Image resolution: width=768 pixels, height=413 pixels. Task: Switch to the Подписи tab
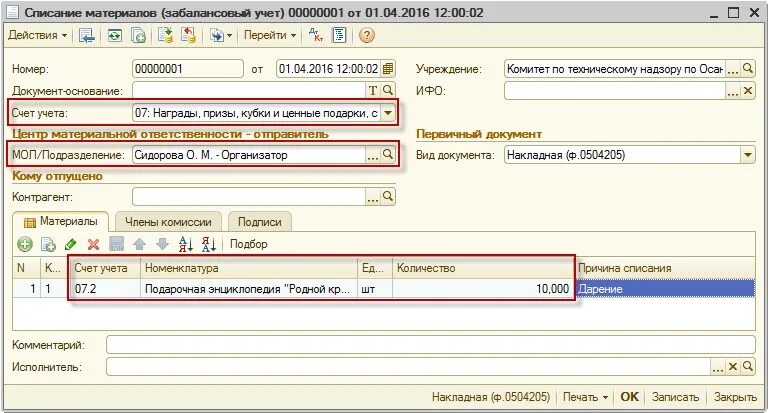260,222
